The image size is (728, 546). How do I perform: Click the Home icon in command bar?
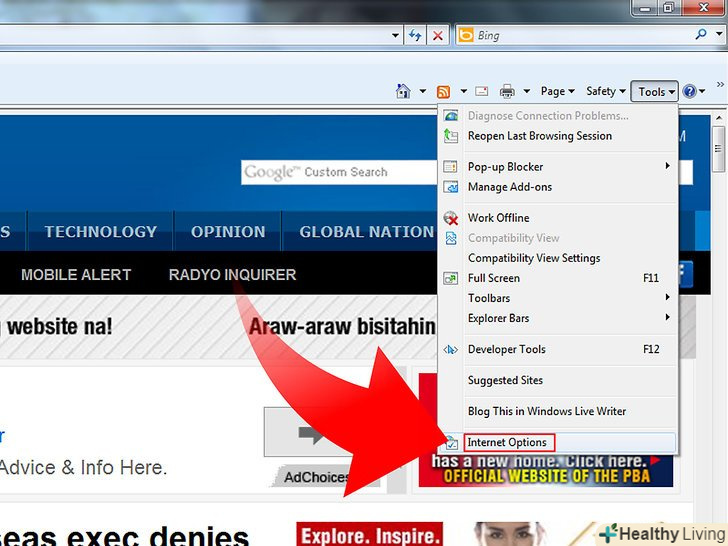[403, 91]
